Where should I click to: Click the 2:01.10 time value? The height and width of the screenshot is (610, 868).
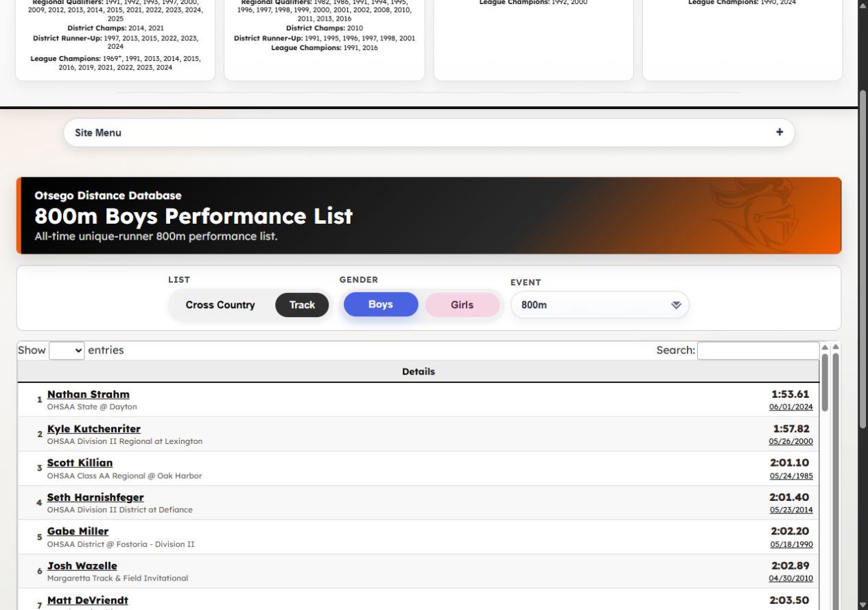click(789, 463)
